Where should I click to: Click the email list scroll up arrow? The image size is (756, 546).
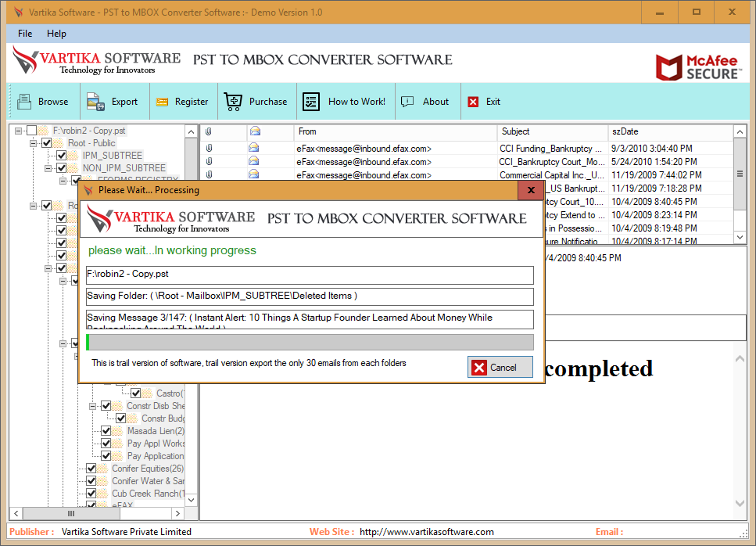coord(740,131)
